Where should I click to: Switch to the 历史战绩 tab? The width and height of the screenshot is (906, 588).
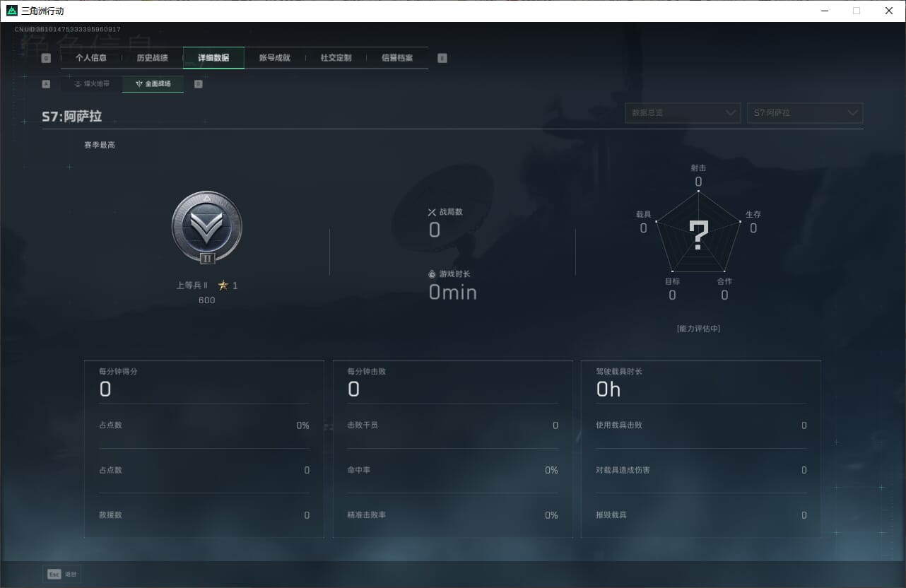point(153,58)
